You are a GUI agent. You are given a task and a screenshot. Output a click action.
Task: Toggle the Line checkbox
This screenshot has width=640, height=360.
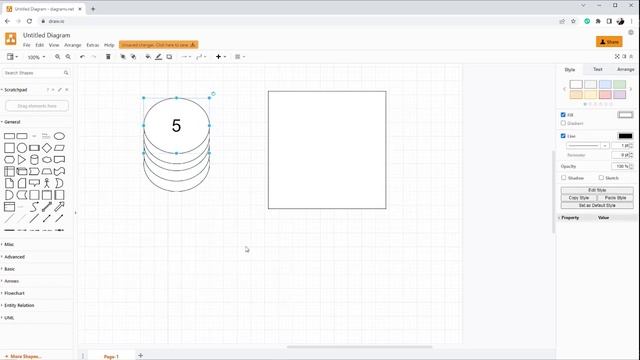coord(563,136)
